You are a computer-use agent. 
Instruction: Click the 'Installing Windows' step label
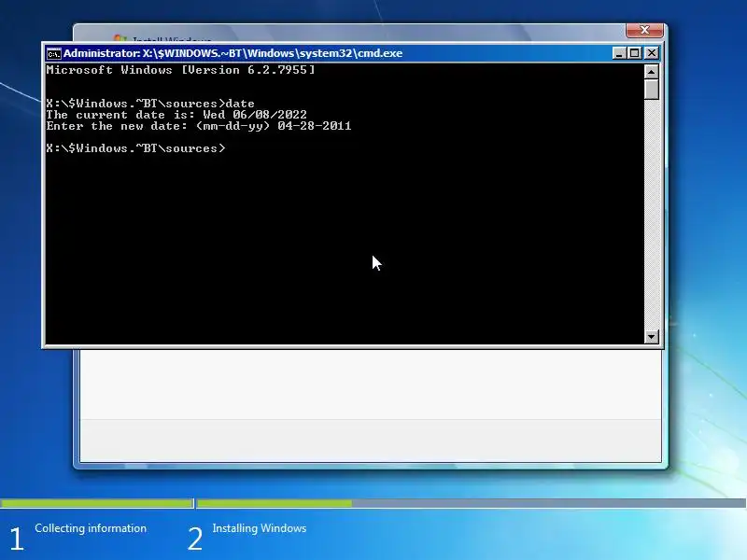(x=260, y=528)
